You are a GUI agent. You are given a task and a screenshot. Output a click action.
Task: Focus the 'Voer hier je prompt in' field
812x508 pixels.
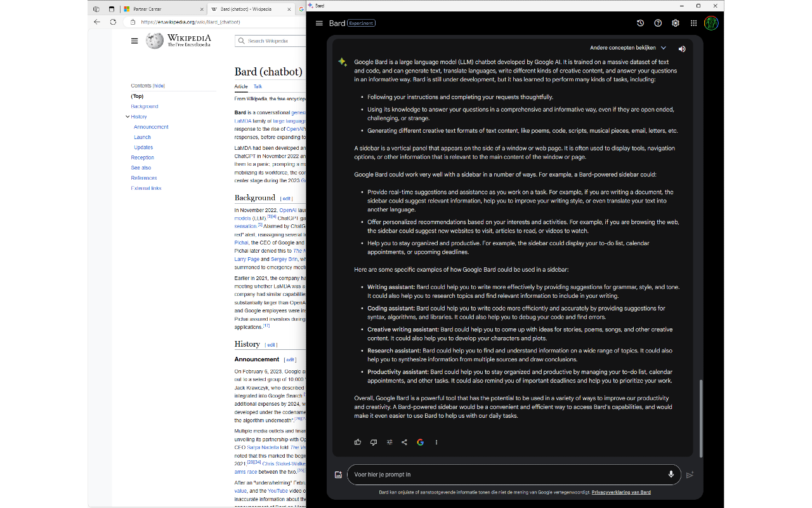[514, 474]
